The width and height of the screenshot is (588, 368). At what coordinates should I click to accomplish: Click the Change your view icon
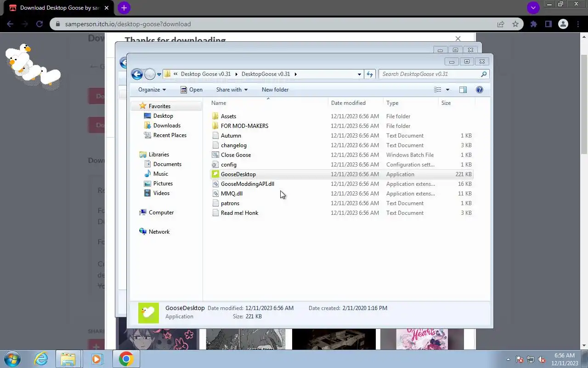click(438, 90)
